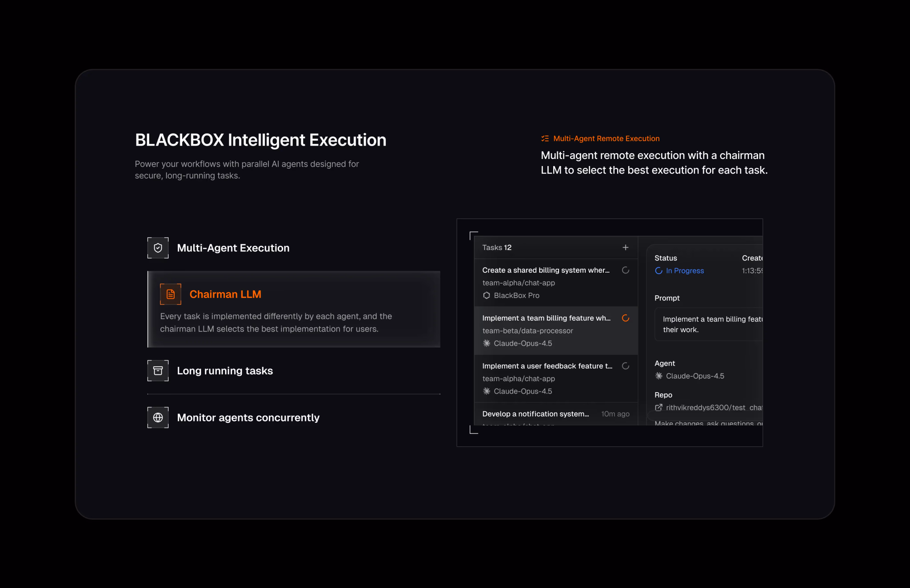
Task: Click the Claude icon under team-beta/data-processor
Action: (x=487, y=343)
